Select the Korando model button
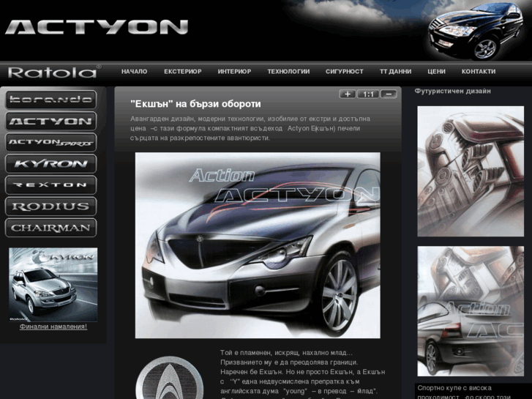Viewport: 532px width, 399px height. point(51,100)
